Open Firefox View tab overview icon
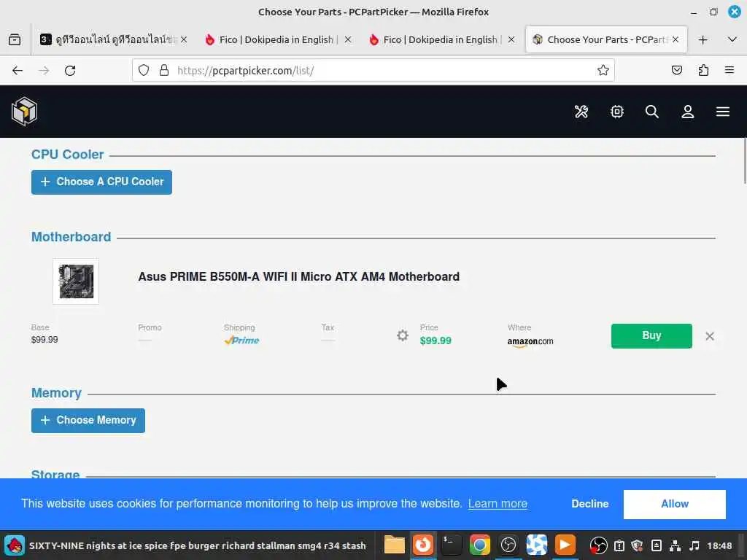The image size is (747, 560). pos(15,39)
